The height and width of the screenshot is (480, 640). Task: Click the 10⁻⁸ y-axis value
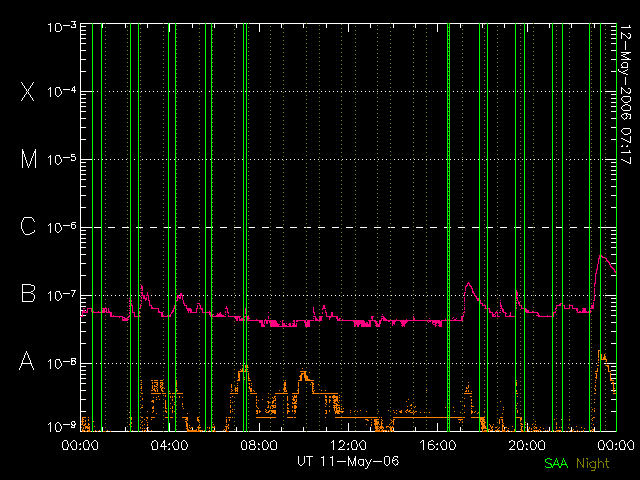coord(62,363)
